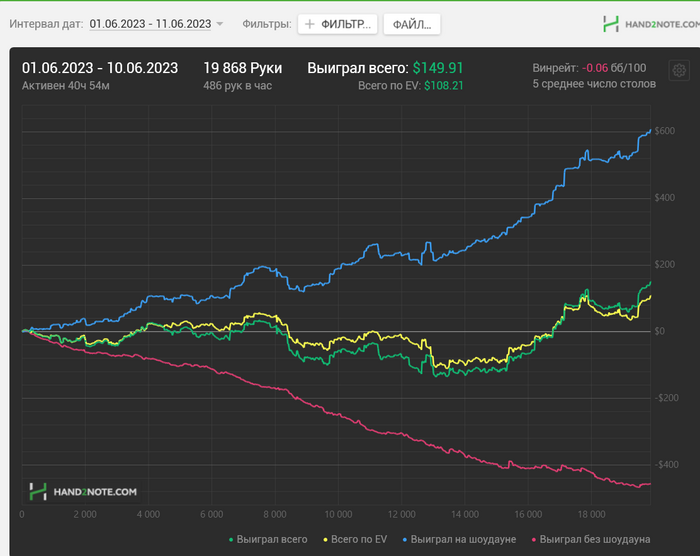Screen dimensions: 700x556
Task: Toggle green Выиграл всего legend series
Action: [268, 539]
